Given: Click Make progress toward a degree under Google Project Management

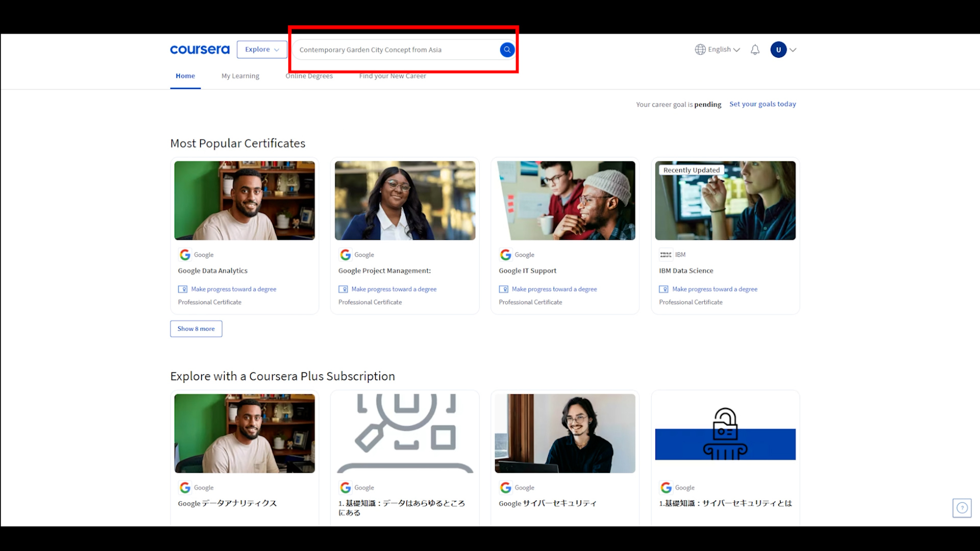Looking at the screenshot, I should 394,289.
